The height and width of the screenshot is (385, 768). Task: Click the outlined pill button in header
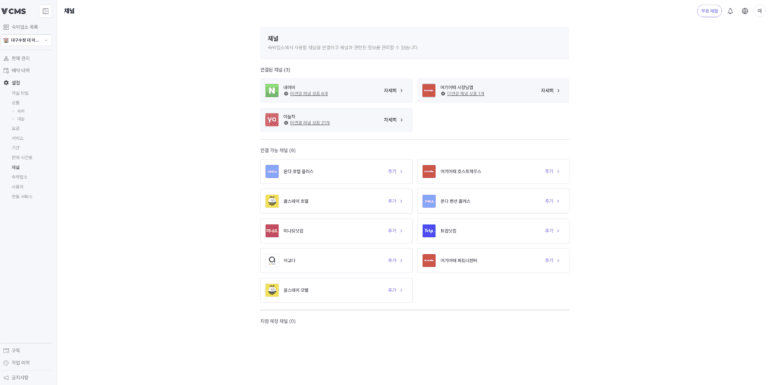click(x=709, y=11)
